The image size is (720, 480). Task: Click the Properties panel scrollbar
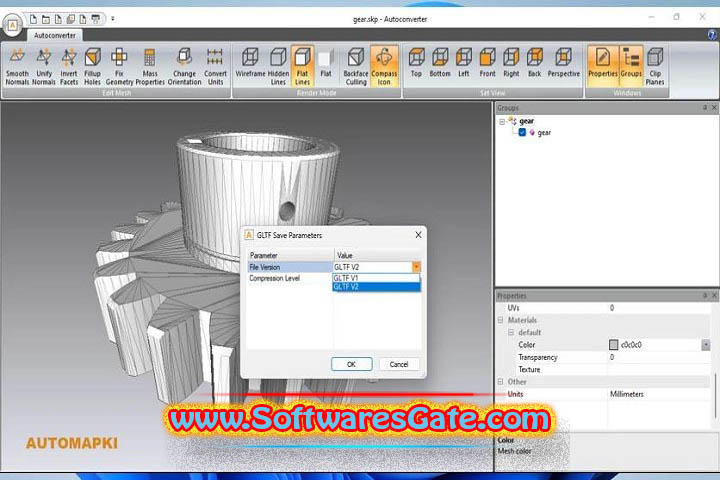coord(714,396)
